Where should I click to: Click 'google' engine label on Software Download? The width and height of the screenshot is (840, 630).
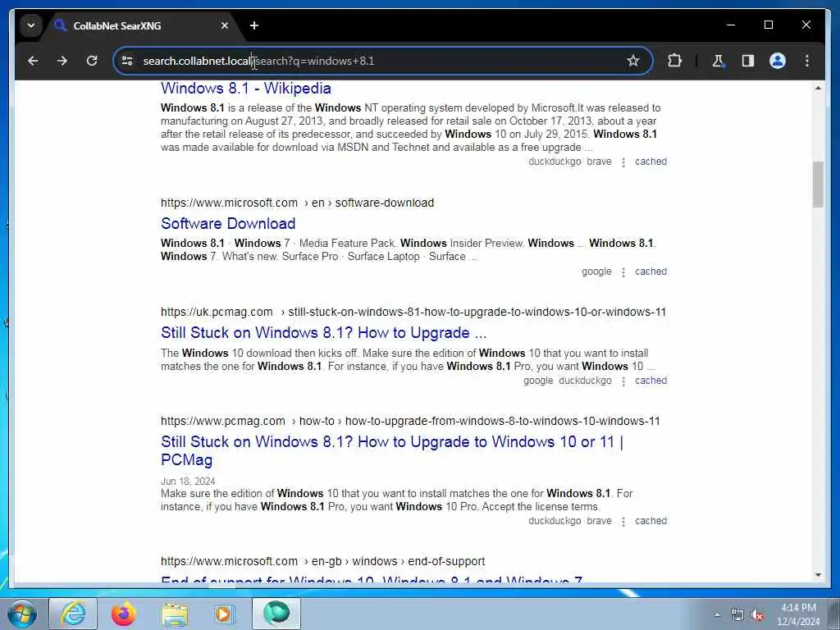point(596,271)
